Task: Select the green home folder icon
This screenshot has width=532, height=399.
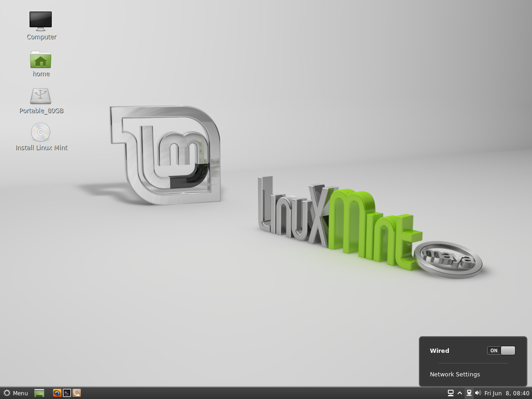Action: click(x=41, y=60)
